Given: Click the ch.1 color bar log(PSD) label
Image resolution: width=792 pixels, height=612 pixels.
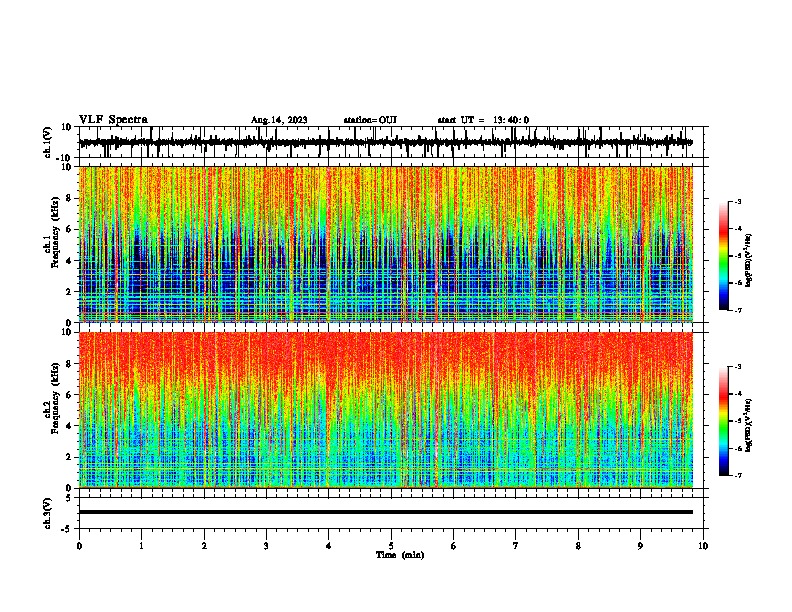Looking at the screenshot, I should click(748, 260).
